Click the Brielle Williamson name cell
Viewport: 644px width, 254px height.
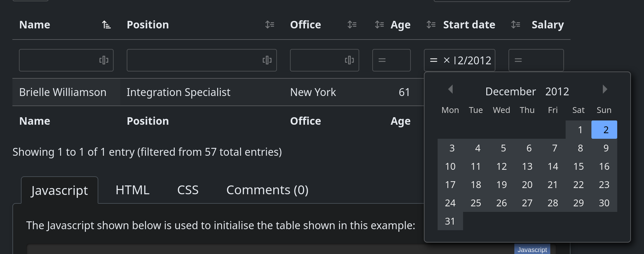[63, 92]
